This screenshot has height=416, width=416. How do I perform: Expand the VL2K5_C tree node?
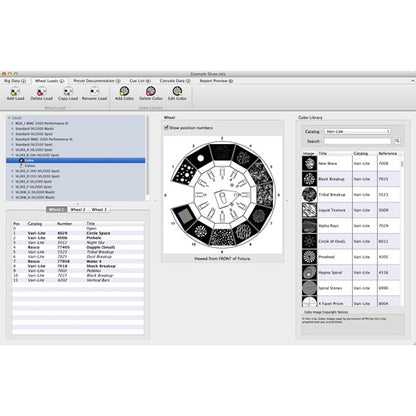[x=13, y=171]
